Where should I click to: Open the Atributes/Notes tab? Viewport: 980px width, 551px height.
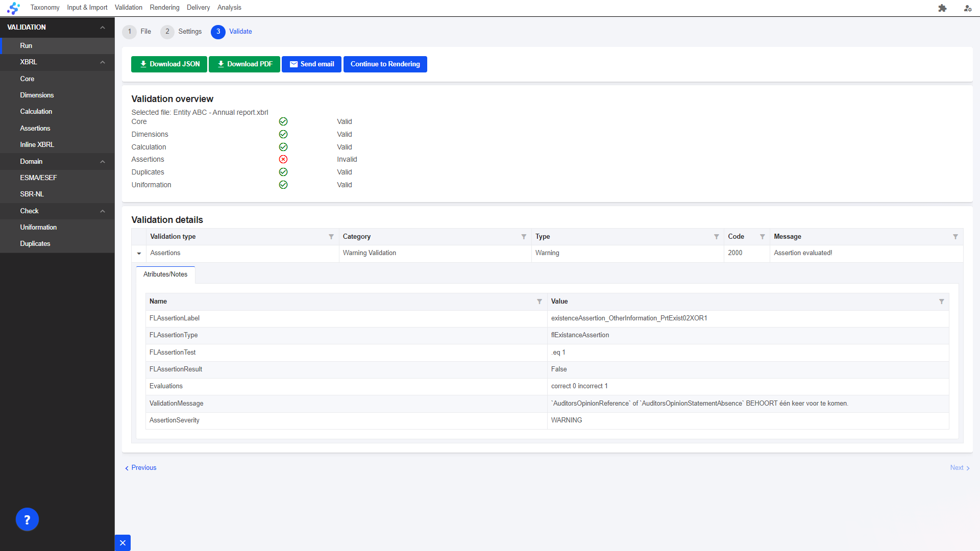tap(165, 274)
